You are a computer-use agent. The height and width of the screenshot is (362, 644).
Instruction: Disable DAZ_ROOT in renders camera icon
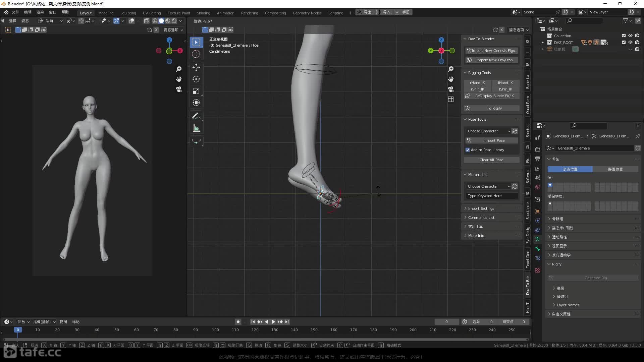637,42
